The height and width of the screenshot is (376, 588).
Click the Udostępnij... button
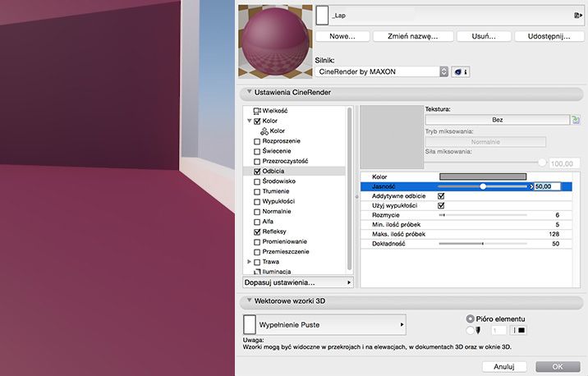pyautogui.click(x=549, y=36)
